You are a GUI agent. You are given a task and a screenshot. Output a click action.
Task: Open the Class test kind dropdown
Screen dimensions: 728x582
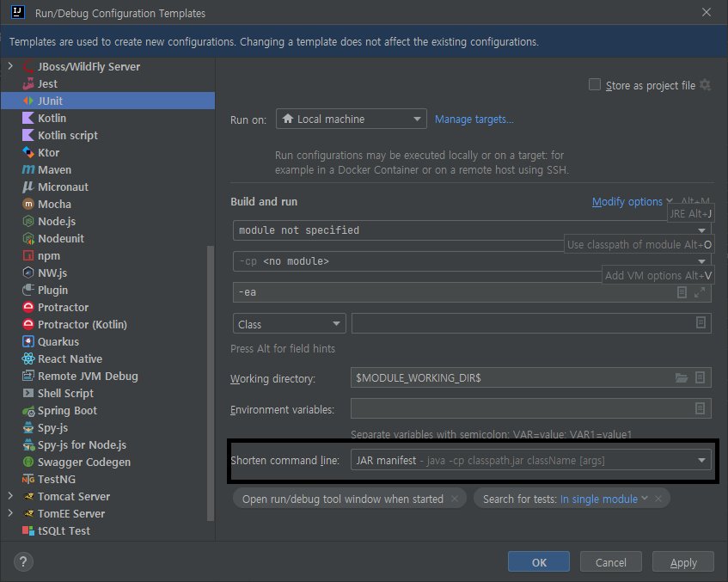pyautogui.click(x=290, y=324)
